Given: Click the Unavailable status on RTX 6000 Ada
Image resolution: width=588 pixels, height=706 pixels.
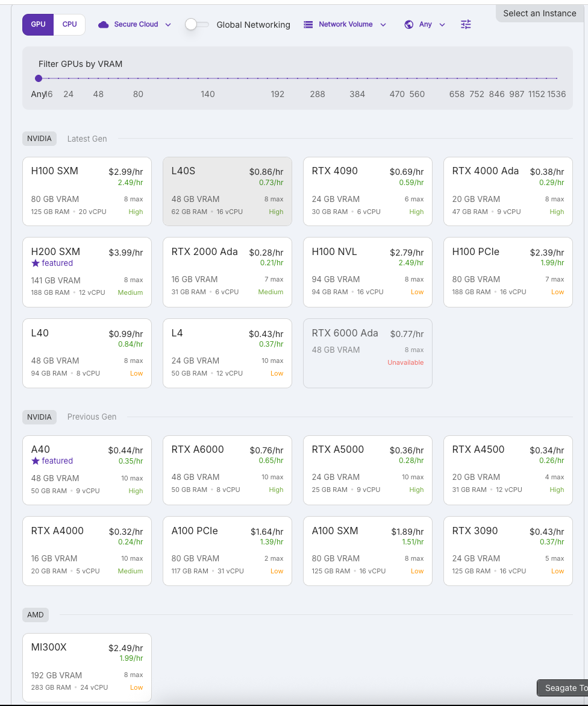Looking at the screenshot, I should click(405, 362).
